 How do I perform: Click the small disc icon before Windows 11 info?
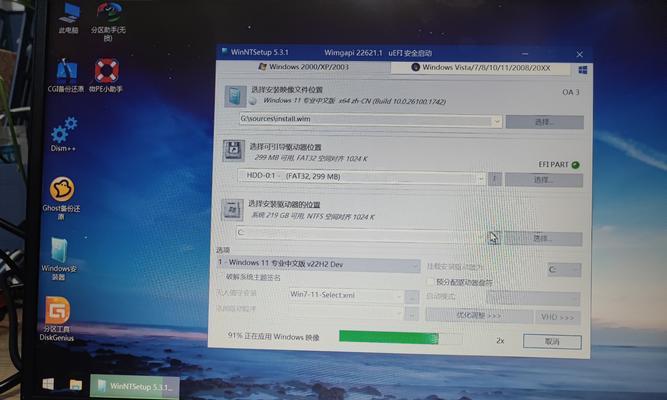point(254,101)
